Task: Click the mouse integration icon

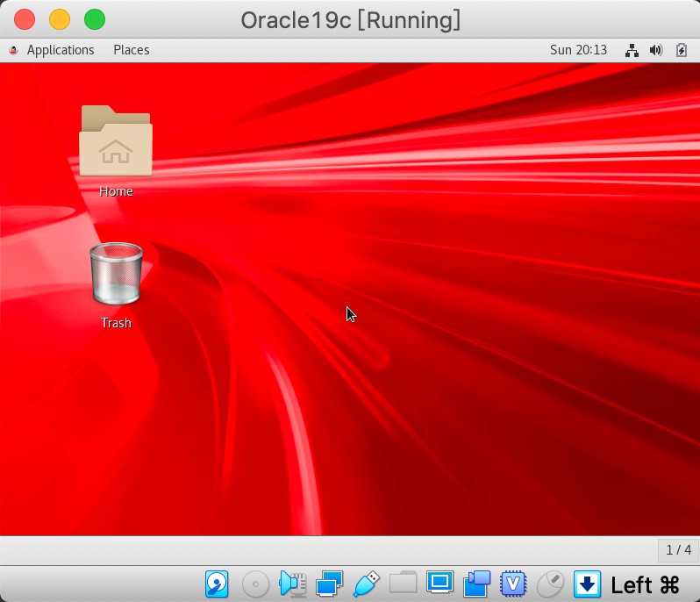Action: tap(551, 584)
